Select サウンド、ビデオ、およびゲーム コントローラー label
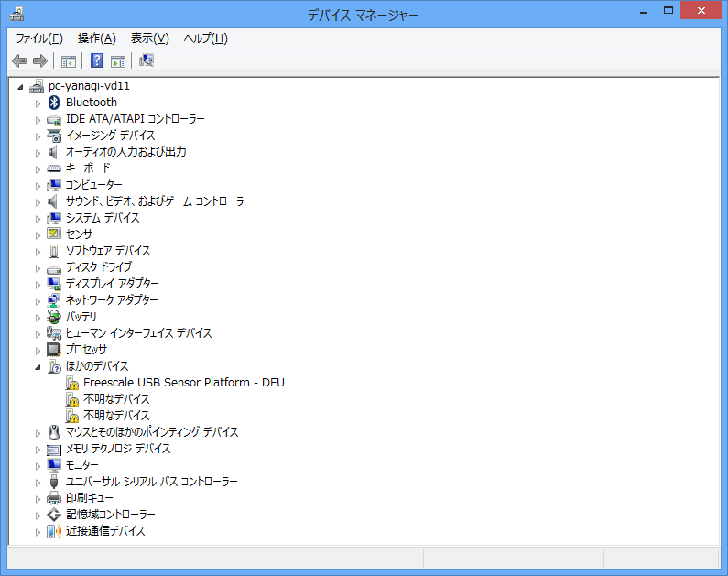This screenshot has width=728, height=576. coord(158,201)
